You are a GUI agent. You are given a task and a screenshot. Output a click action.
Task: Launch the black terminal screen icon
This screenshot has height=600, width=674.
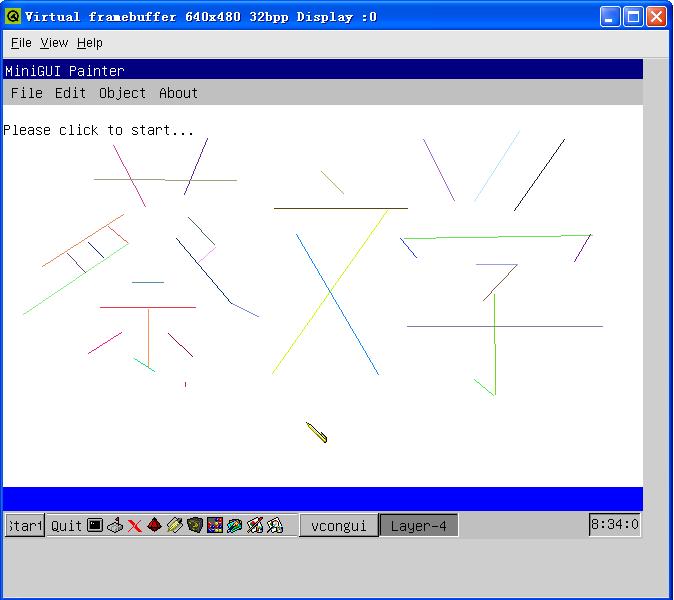tap(95, 525)
